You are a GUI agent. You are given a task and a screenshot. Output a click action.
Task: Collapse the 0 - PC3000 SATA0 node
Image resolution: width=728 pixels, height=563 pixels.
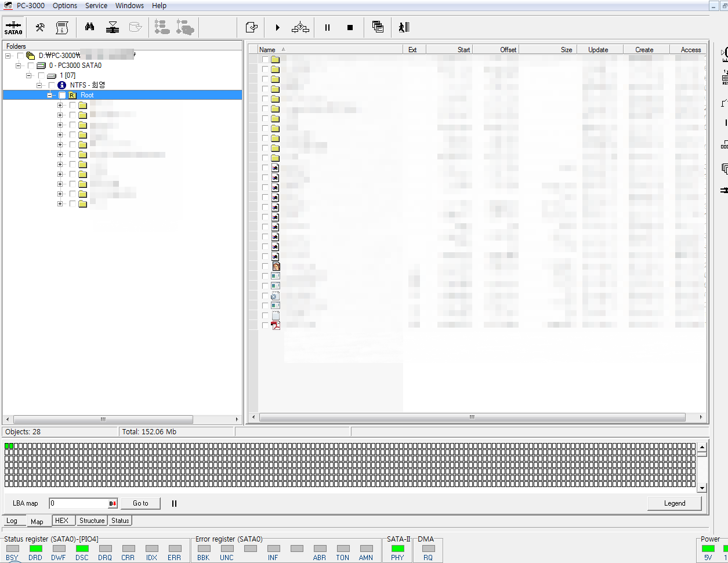pos(19,66)
